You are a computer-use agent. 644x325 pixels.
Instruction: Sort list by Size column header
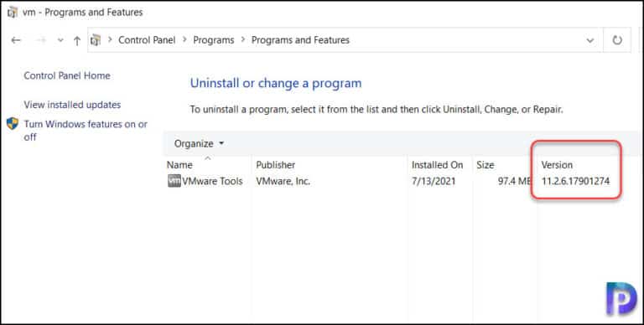[x=485, y=165]
